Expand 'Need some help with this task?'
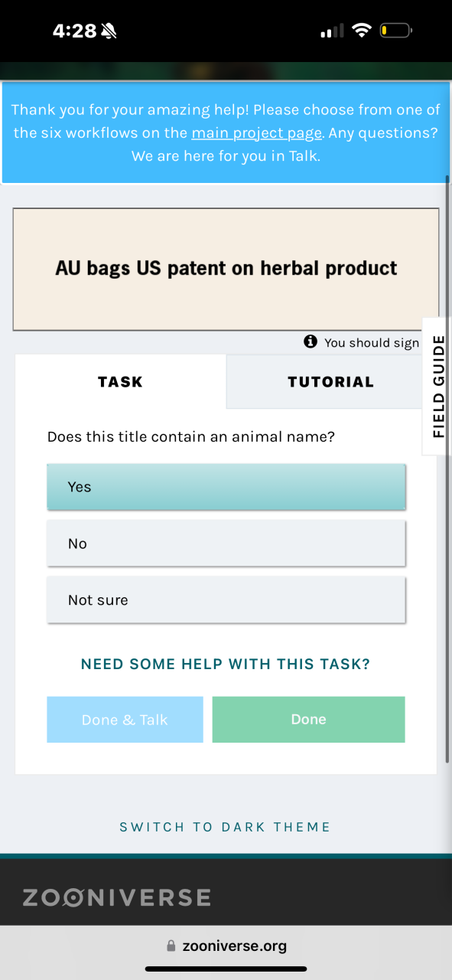Viewport: 452px width, 980px height. click(x=226, y=665)
